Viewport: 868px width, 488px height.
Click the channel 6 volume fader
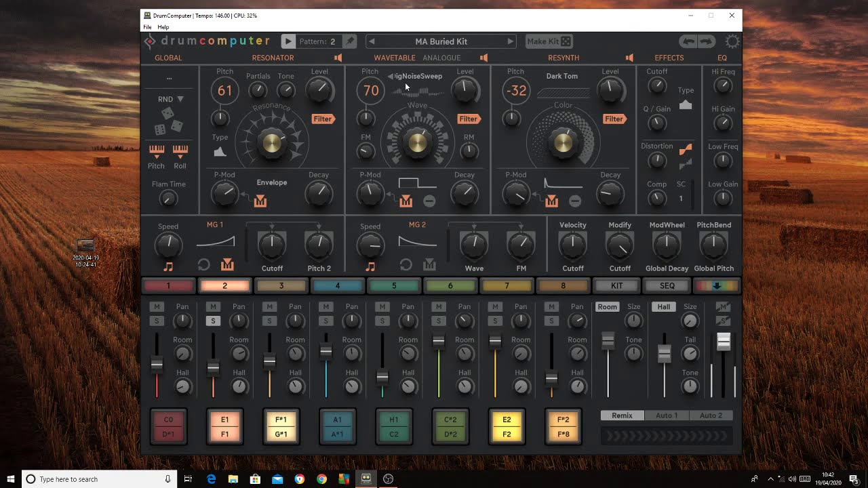(x=439, y=342)
